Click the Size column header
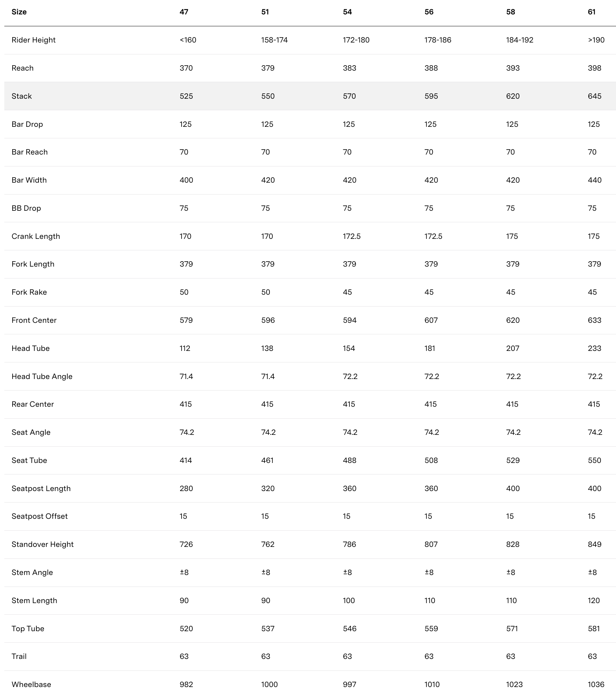Screen dimensions: 616x691 [19, 12]
